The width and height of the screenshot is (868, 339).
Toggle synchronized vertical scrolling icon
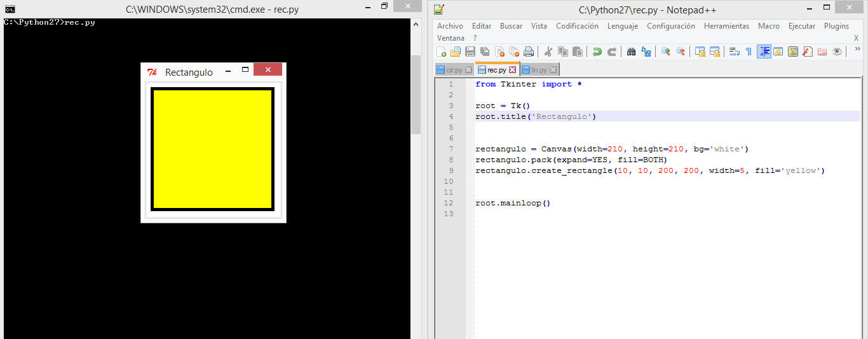coord(700,52)
